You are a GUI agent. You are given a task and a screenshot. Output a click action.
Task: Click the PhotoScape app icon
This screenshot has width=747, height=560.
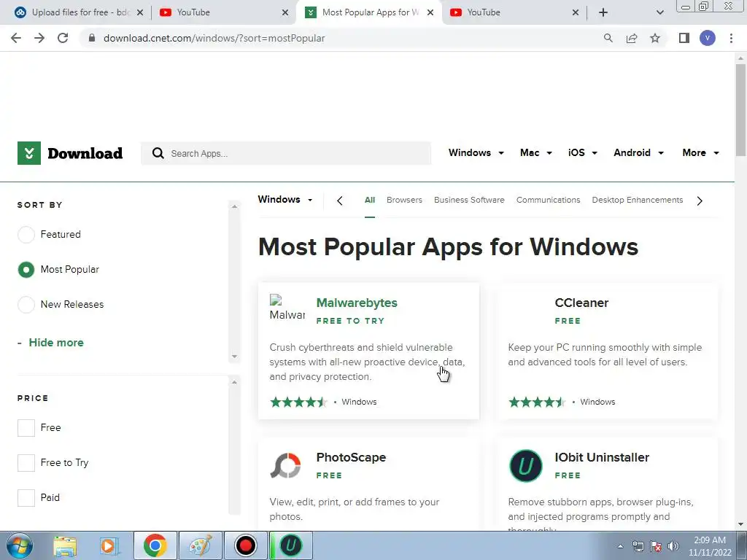pyautogui.click(x=286, y=465)
